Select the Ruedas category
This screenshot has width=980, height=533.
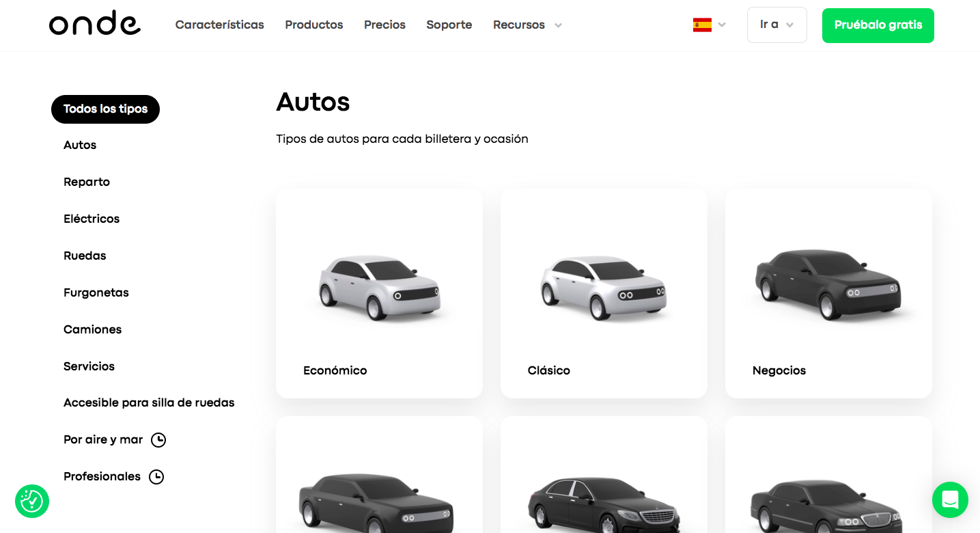click(x=85, y=256)
